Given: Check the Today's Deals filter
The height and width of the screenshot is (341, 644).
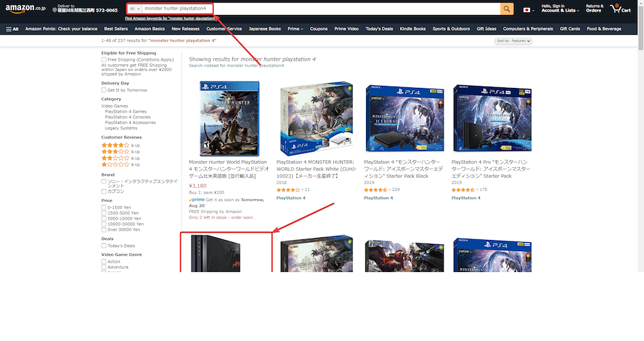Looking at the screenshot, I should (x=104, y=246).
